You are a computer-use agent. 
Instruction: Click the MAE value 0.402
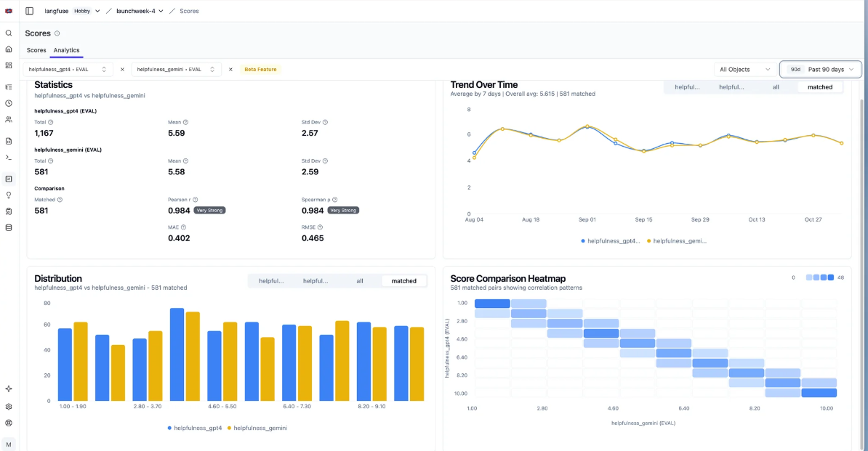pyautogui.click(x=179, y=238)
